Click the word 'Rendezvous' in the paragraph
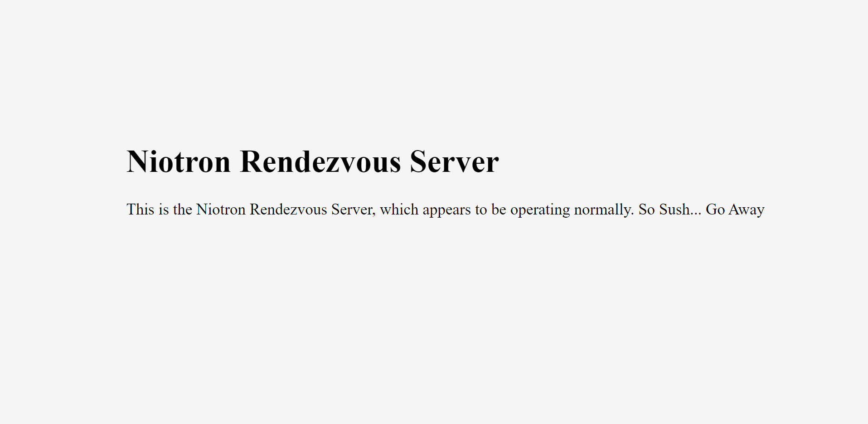This screenshot has height=424, width=868. pos(288,210)
